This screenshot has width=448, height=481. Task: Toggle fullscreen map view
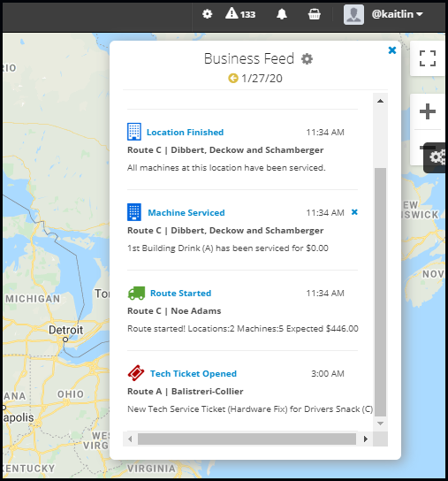428,58
